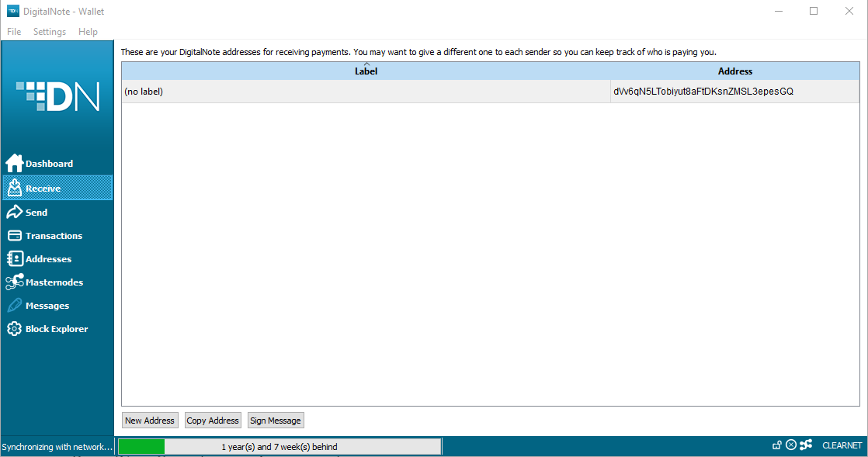Click the Messages pencil icon
Screen dimensions: 868x457
pyautogui.click(x=15, y=306)
